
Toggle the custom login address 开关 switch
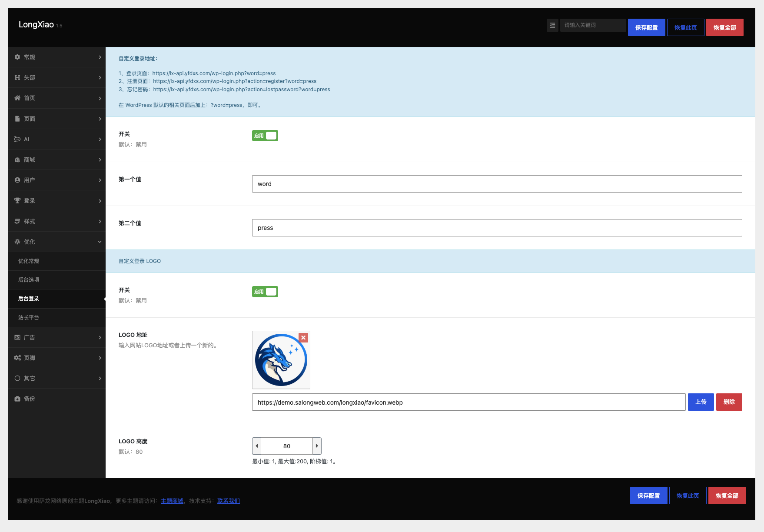tap(265, 136)
